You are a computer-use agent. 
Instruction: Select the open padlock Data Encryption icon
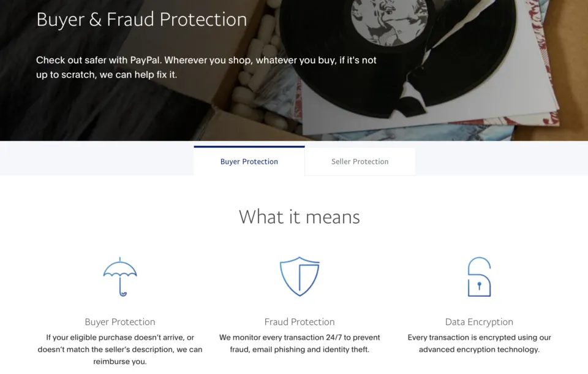pos(479,277)
